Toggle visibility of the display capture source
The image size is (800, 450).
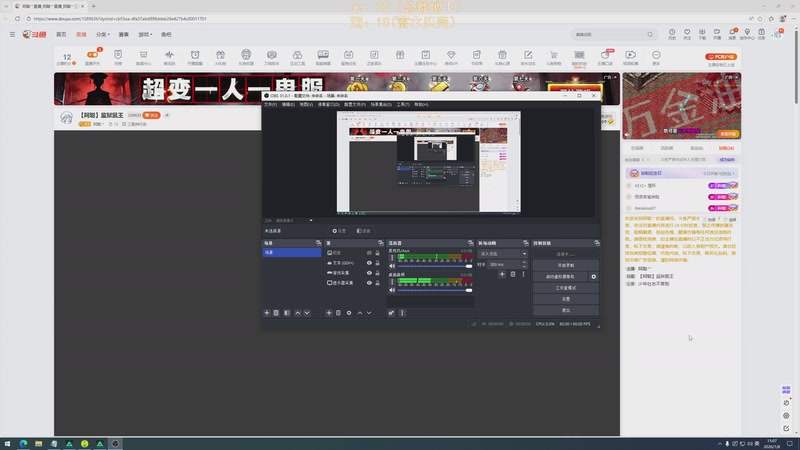369,283
